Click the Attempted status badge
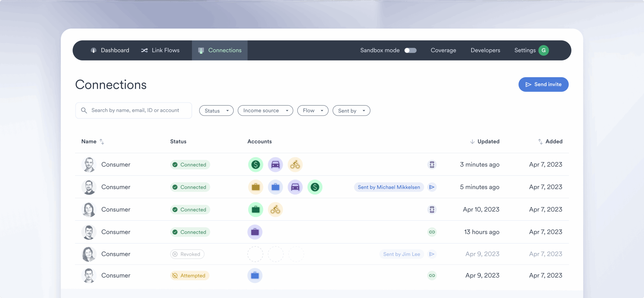Image resolution: width=644 pixels, height=298 pixels. point(190,276)
